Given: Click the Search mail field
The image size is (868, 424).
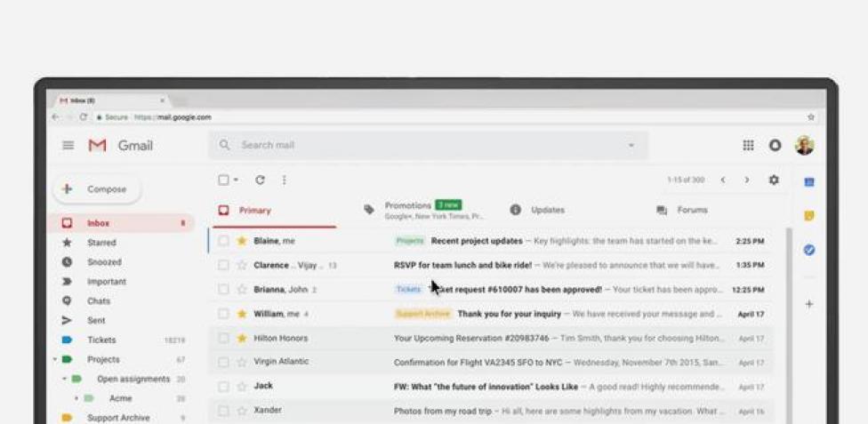Looking at the screenshot, I should 428,145.
